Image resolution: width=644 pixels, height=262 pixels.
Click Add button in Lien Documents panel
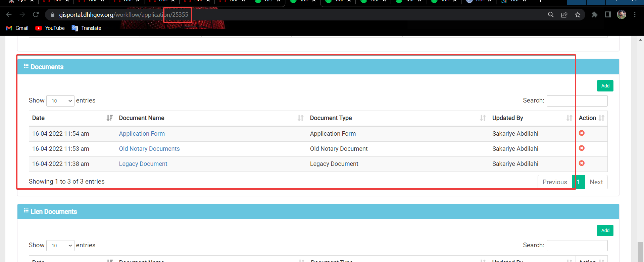605,231
